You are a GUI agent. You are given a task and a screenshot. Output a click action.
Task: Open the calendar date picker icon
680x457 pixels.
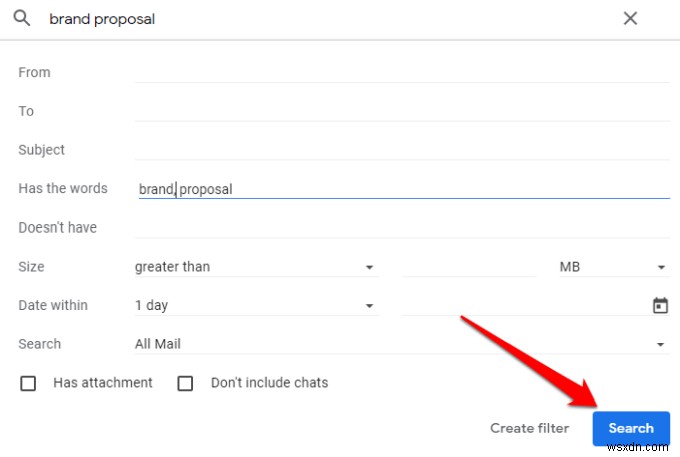pos(660,305)
